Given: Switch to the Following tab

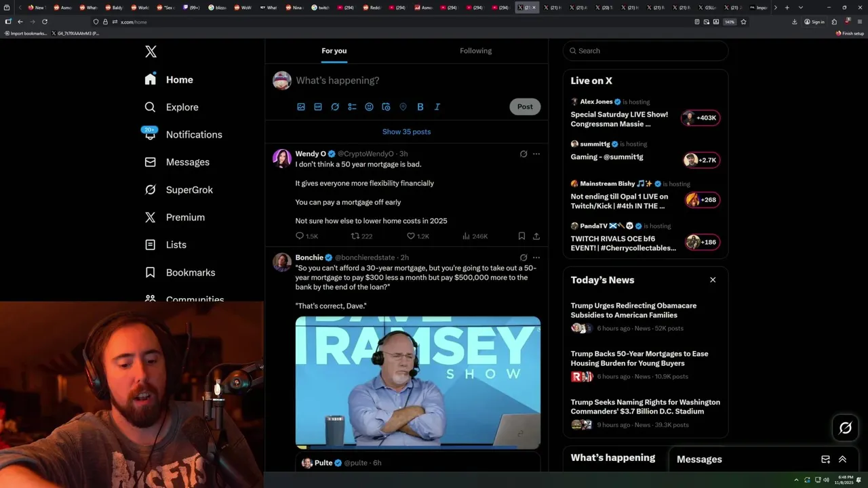Looking at the screenshot, I should tap(475, 51).
